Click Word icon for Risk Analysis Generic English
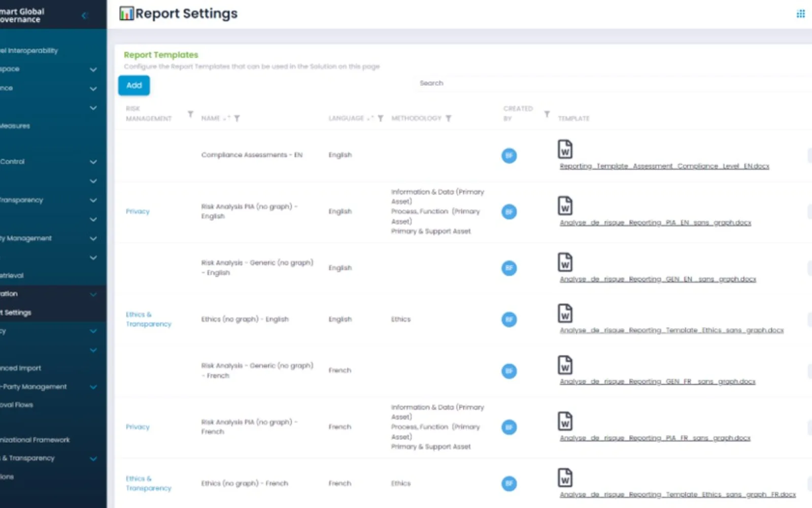 point(565,262)
